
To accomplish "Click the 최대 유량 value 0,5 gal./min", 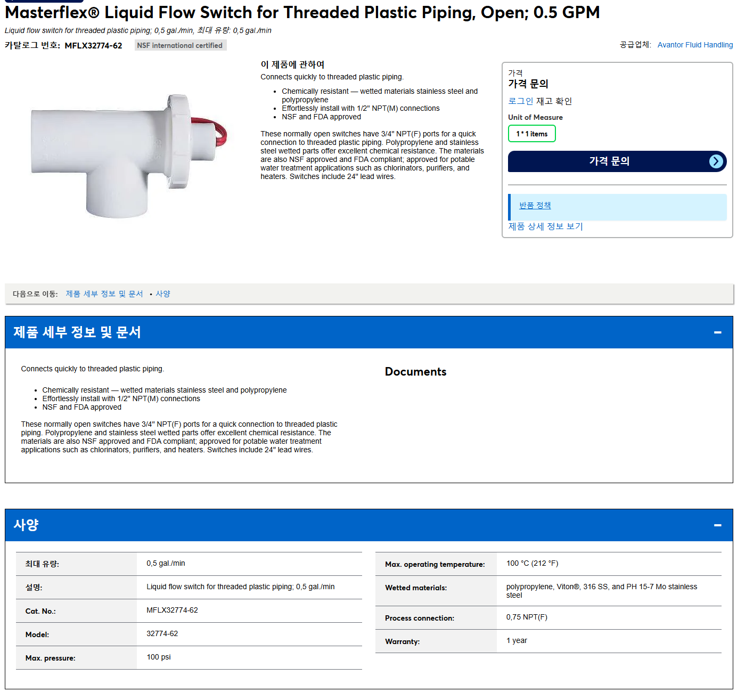I will pyautogui.click(x=166, y=564).
